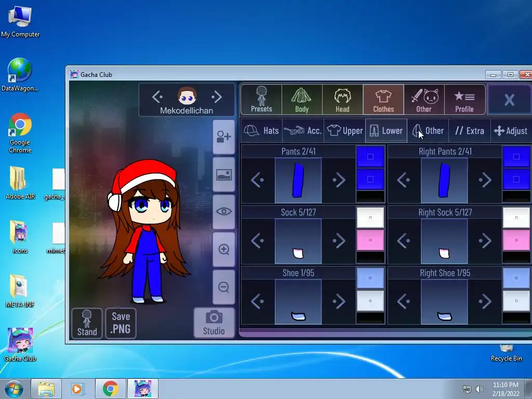Open the Adobe AIR folder
This screenshot has height=399, width=532.
20,182
